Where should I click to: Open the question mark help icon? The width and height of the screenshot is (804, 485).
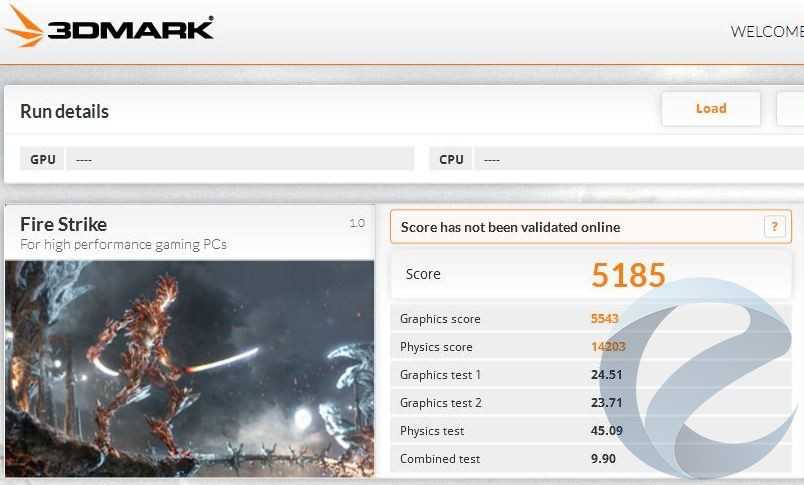tap(774, 226)
